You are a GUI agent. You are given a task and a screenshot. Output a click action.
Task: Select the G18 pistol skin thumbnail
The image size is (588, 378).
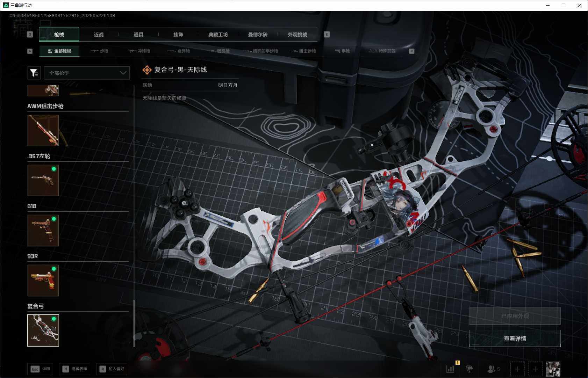pos(43,230)
